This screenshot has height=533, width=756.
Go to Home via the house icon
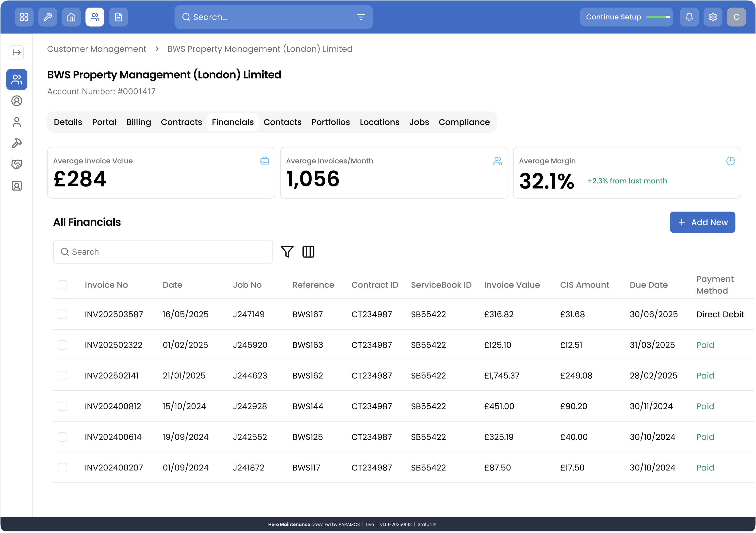[71, 17]
